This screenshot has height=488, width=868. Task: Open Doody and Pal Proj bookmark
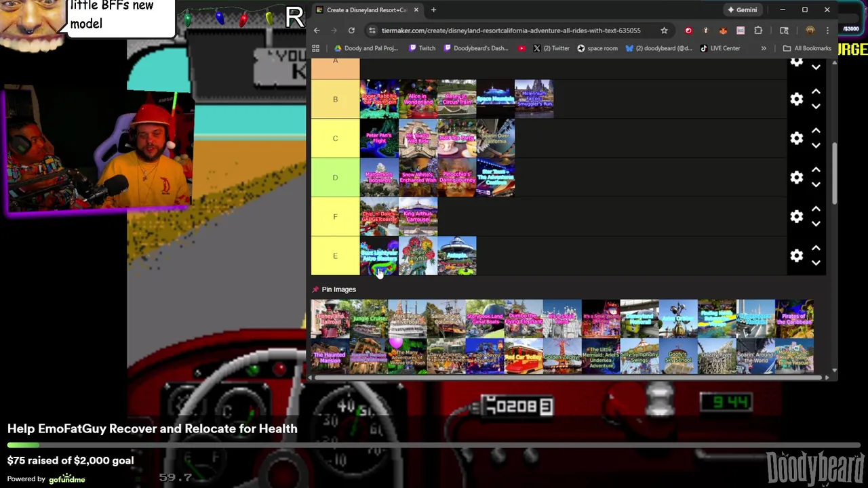(x=366, y=48)
